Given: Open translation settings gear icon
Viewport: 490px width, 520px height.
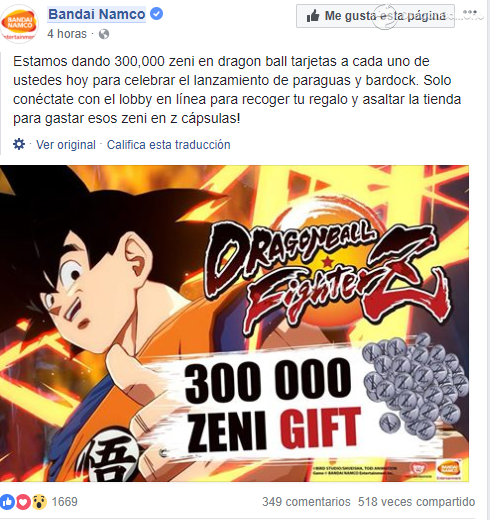Looking at the screenshot, I should (x=19, y=144).
